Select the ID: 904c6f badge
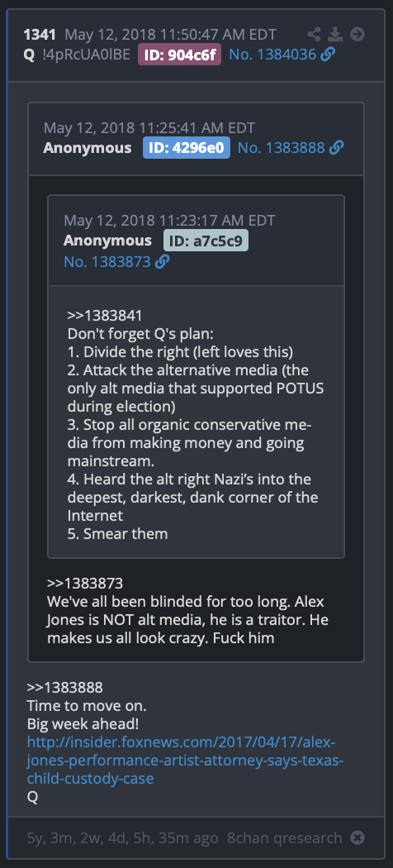393x868 pixels. pos(180,55)
